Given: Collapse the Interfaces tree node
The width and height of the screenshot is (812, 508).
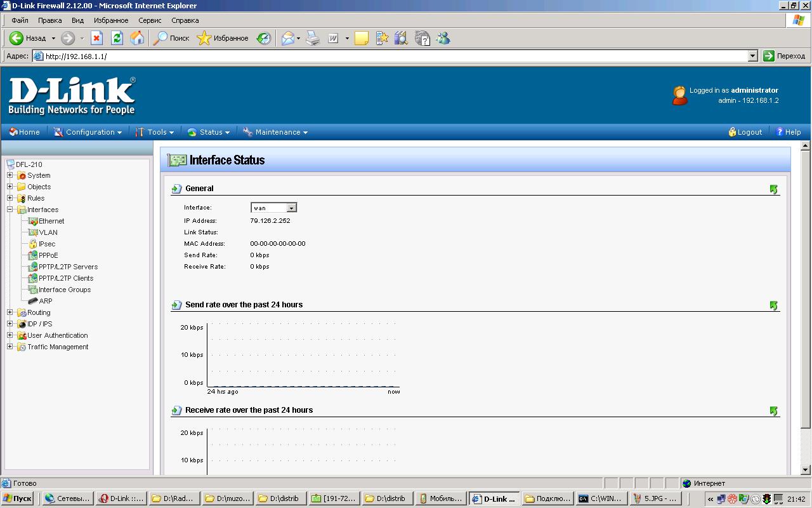Looking at the screenshot, I should point(10,210).
